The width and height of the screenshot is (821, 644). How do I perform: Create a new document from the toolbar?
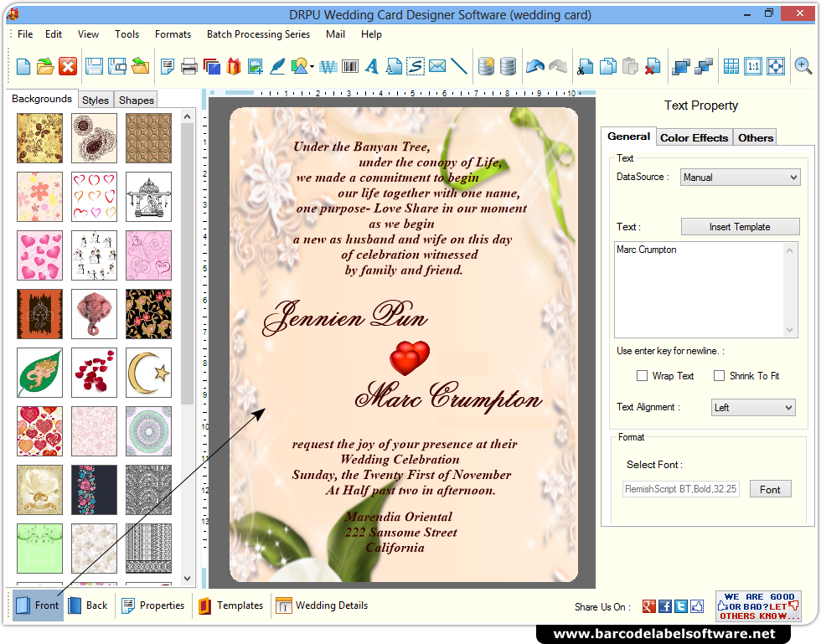tap(23, 66)
